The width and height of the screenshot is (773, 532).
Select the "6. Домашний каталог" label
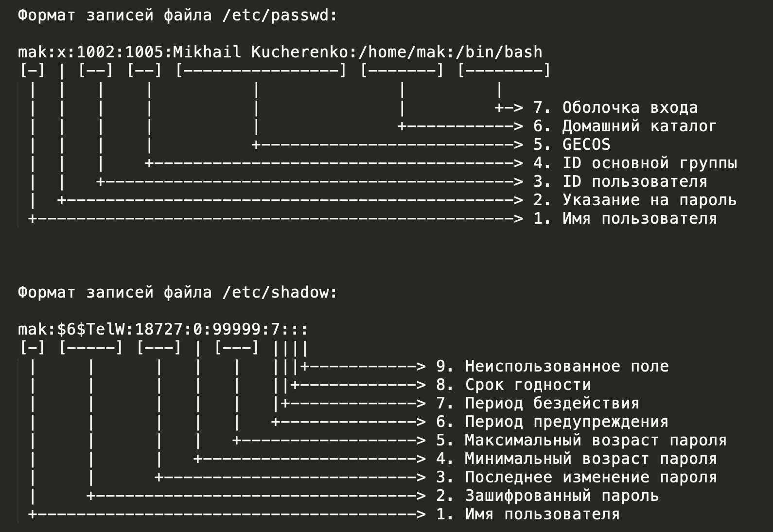[x=625, y=126]
